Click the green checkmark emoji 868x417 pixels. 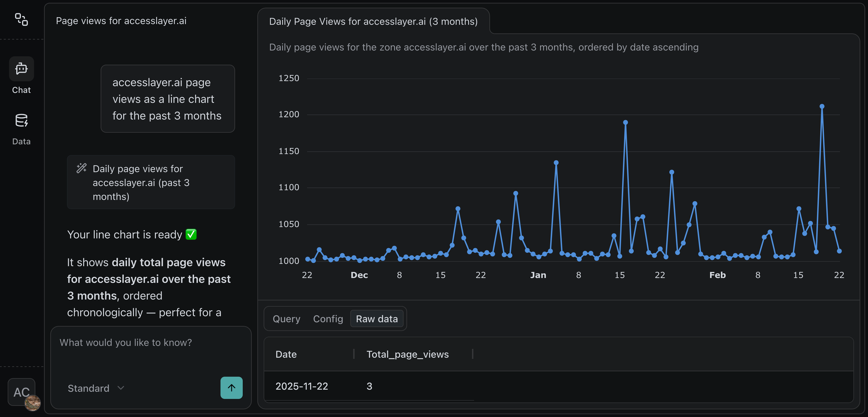tap(191, 234)
